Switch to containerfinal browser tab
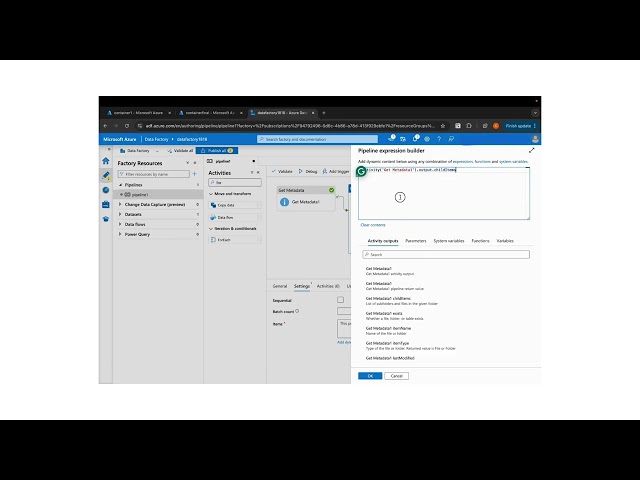Image resolution: width=640 pixels, height=480 pixels. [x=210, y=113]
